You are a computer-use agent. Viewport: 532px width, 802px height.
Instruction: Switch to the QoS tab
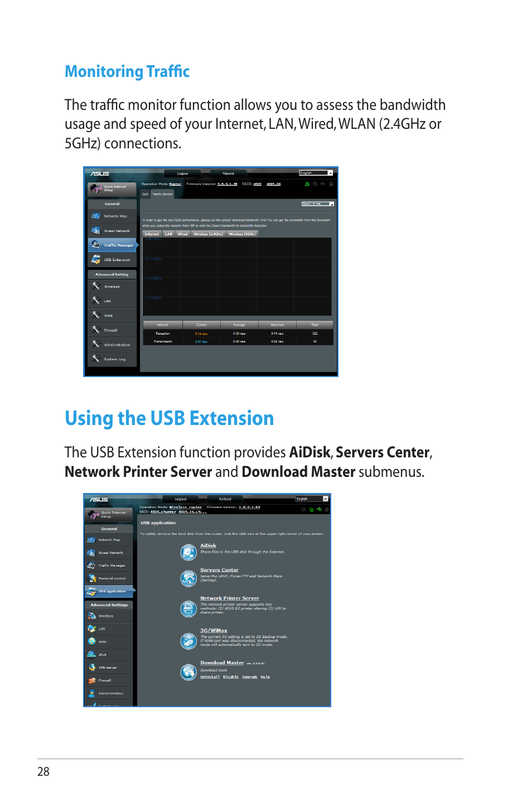[x=145, y=194]
